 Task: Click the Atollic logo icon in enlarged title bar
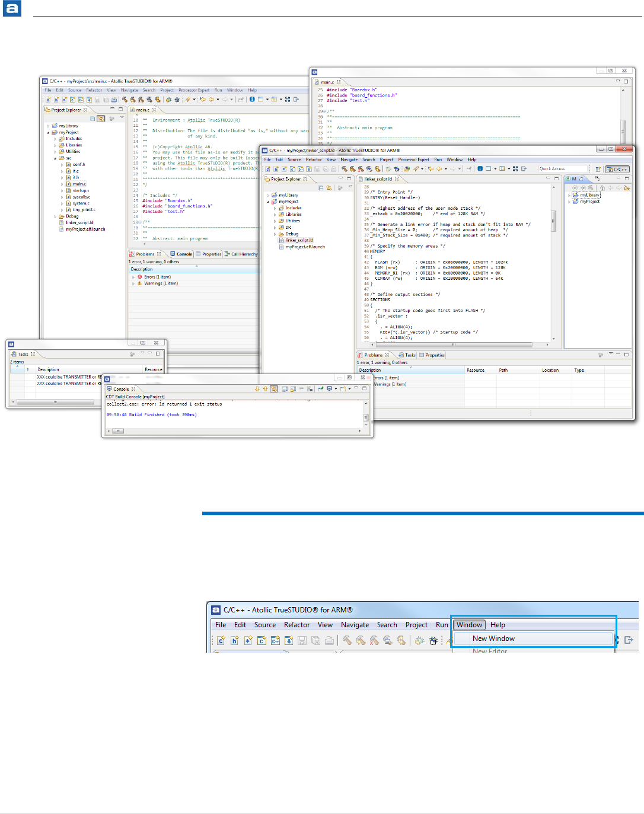(215, 609)
